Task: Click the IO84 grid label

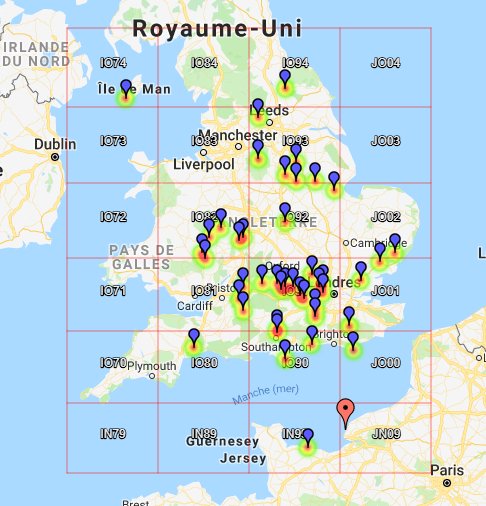Action: coord(204,63)
